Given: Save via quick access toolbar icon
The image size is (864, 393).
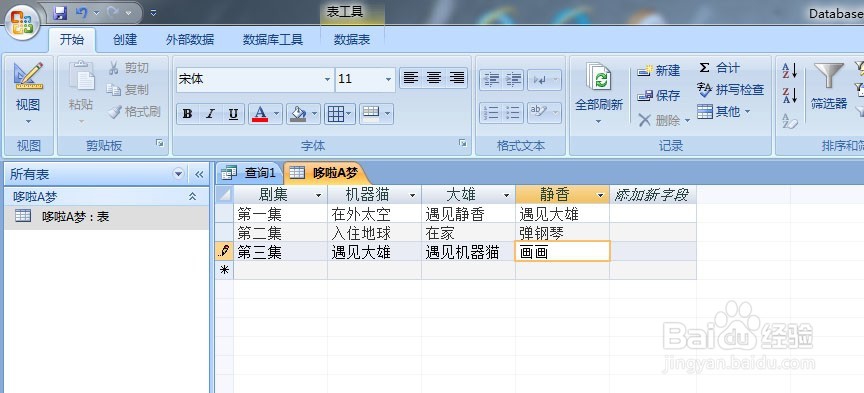Looking at the screenshot, I should coord(60,12).
